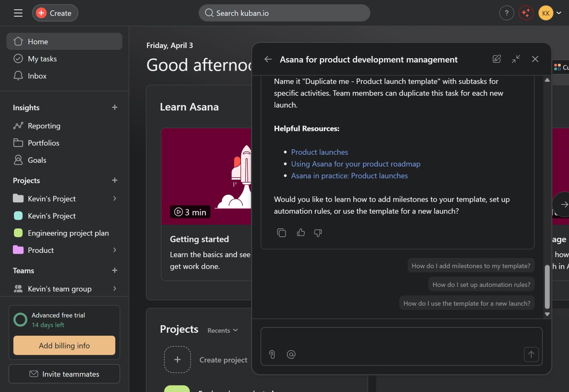Click the Teams section header

pyautogui.click(x=23, y=271)
